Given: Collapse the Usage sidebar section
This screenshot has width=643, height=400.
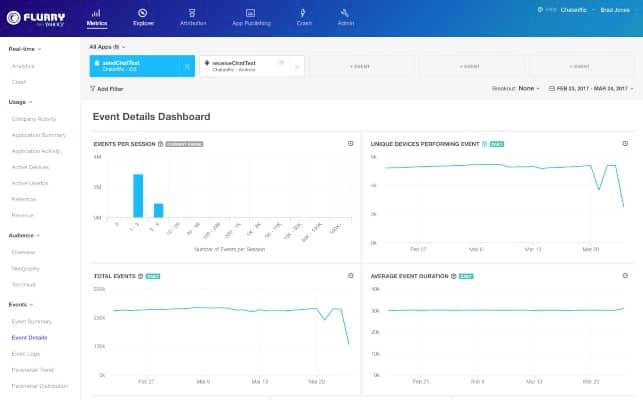Looking at the screenshot, I should click(20, 102).
